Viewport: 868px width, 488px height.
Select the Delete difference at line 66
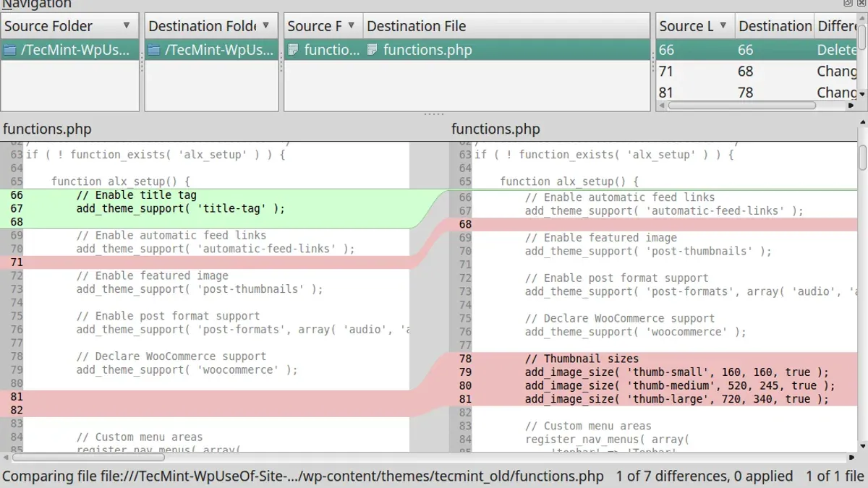point(757,50)
